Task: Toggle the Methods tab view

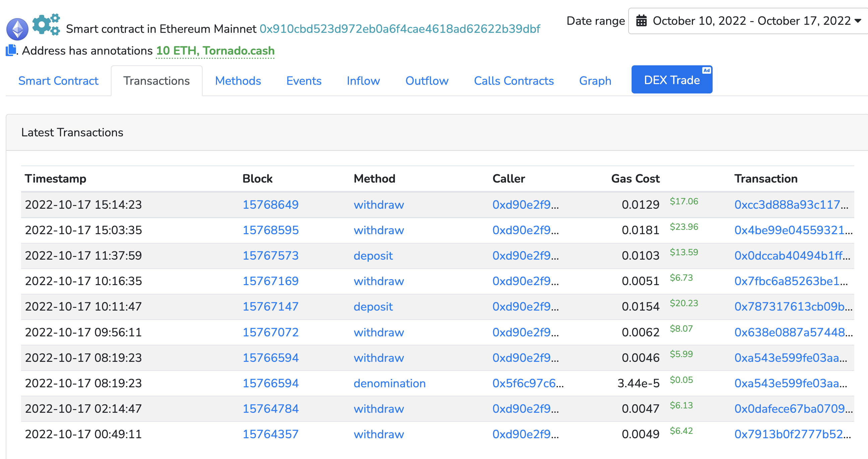Action: (238, 80)
